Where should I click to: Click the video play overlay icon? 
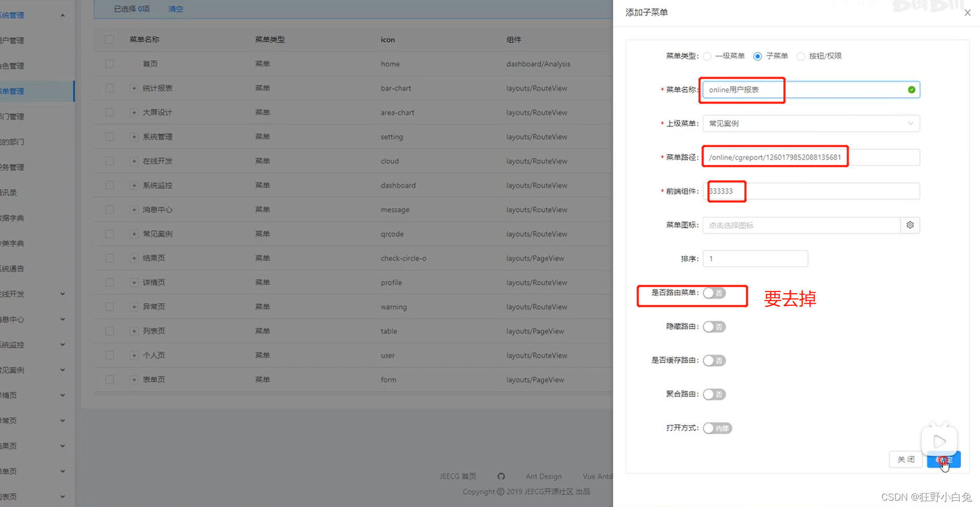(939, 441)
